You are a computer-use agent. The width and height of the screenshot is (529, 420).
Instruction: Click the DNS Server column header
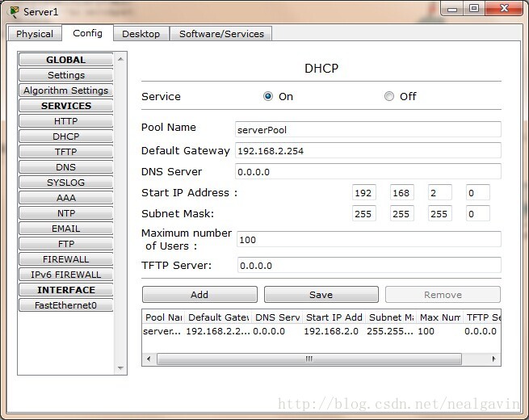277,317
